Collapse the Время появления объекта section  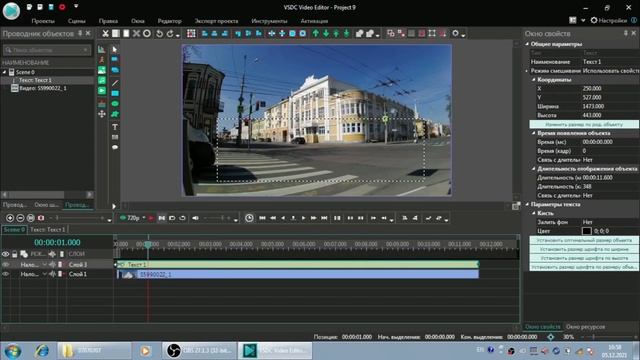pos(533,133)
